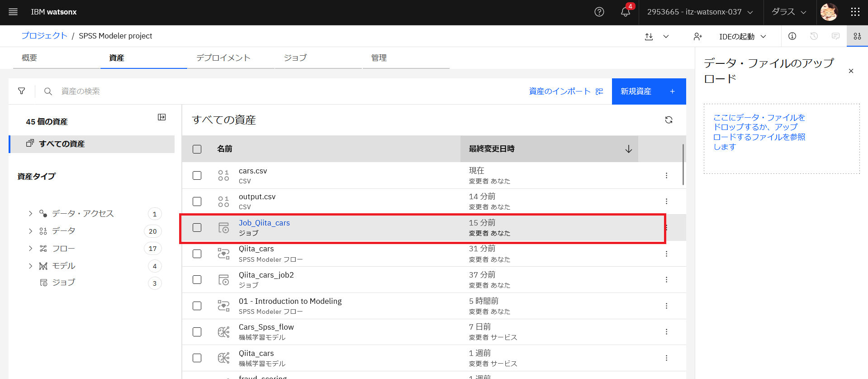Screen dimensions: 868x379
Task: Open the help question mark icon
Action: click(x=599, y=12)
